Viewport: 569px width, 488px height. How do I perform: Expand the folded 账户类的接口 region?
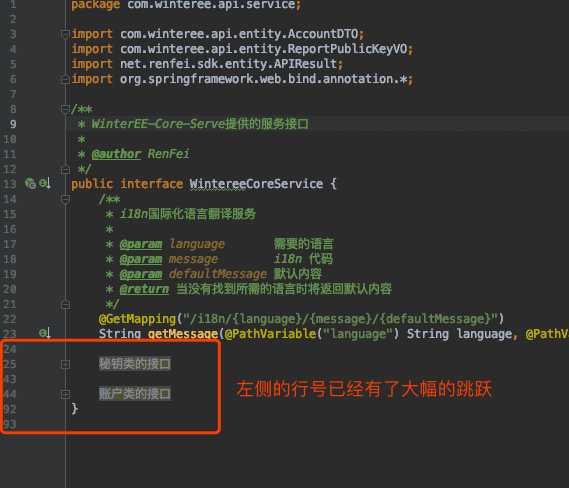pos(65,394)
